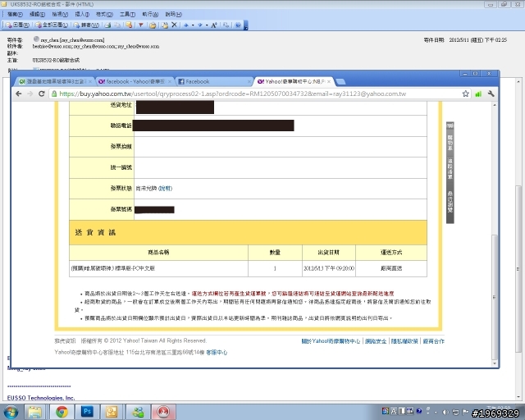This screenshot has width=525, height=420.
Task: Click the 客服中心 link in footer
Action: point(217,353)
